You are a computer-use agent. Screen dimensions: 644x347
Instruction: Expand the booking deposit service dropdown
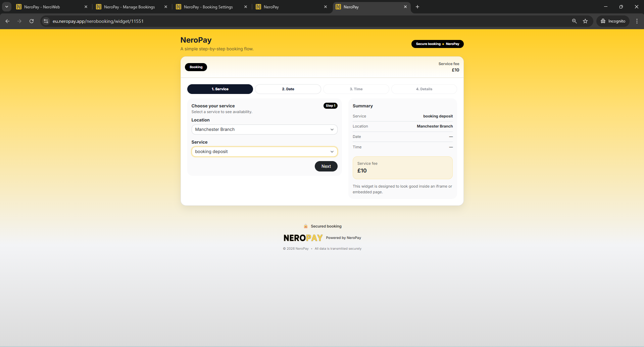coord(264,152)
